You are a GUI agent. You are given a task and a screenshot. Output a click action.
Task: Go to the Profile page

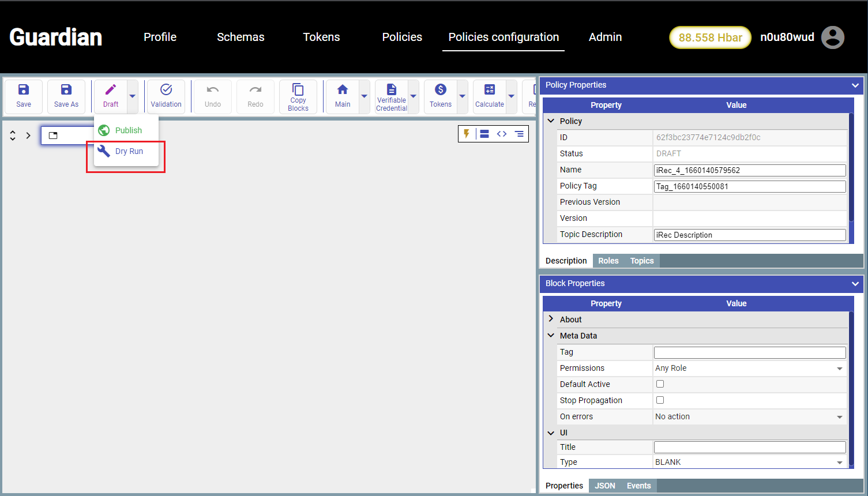click(x=160, y=37)
